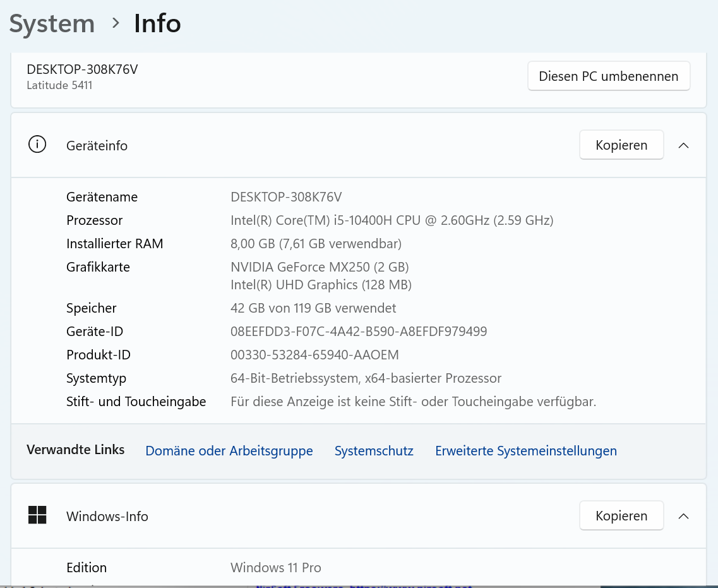Copy Windows info with Windows-Info Kopieren button
718x588 pixels.
621,515
